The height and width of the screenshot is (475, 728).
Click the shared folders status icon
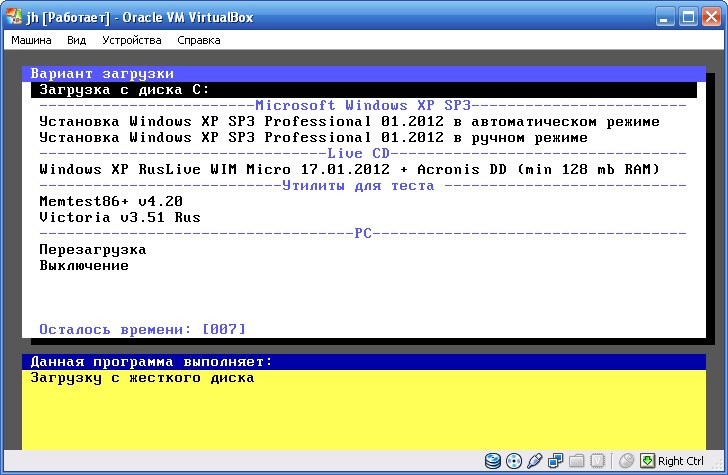[576, 461]
